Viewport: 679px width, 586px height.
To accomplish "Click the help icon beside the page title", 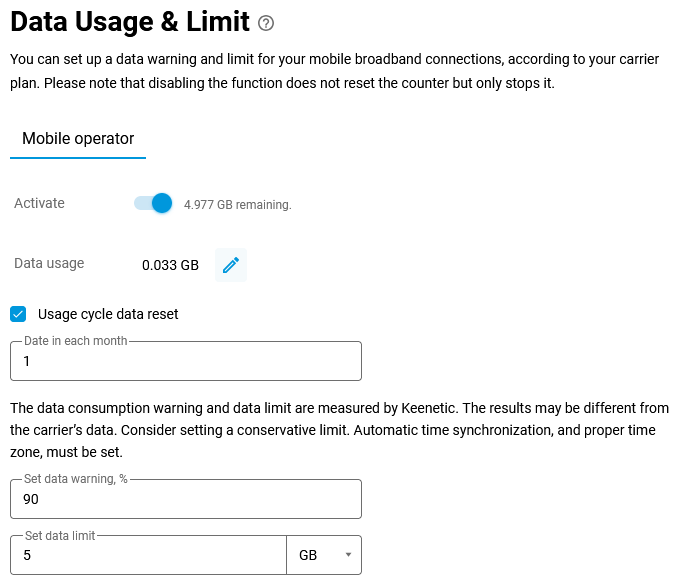I will [265, 23].
